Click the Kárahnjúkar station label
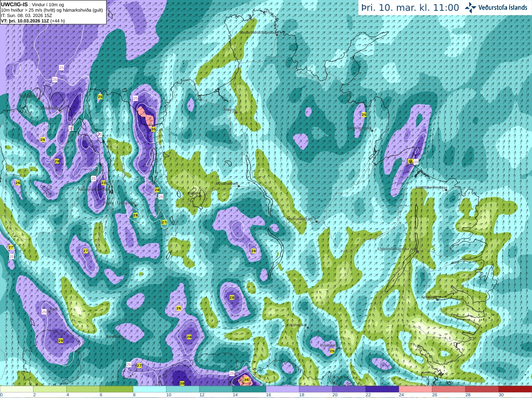 297,325
